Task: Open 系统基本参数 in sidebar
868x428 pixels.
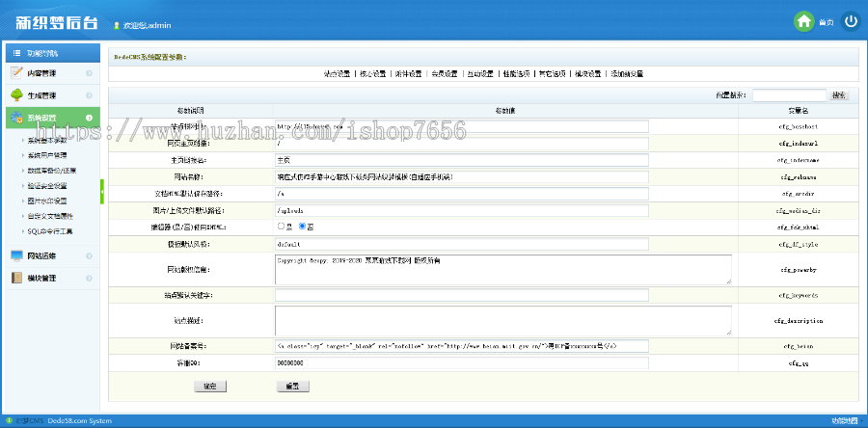Action: click(x=47, y=140)
